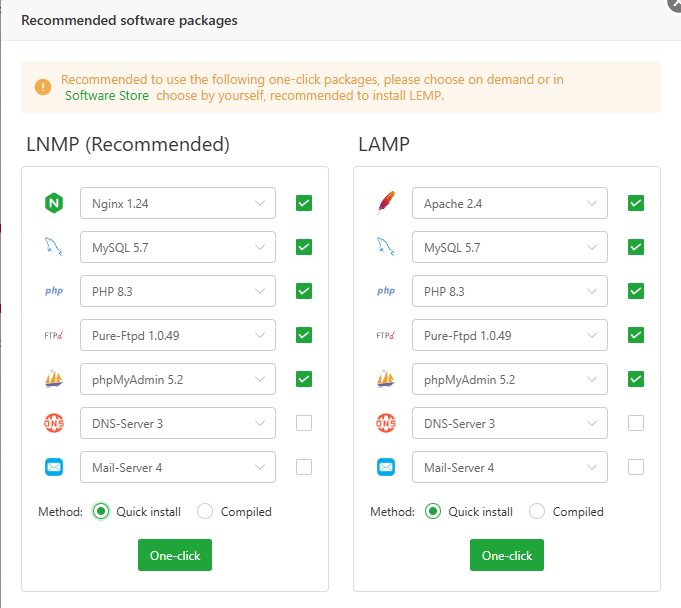Uncheck the Nginx 1.24 checkbox
681x608 pixels.
304,203
